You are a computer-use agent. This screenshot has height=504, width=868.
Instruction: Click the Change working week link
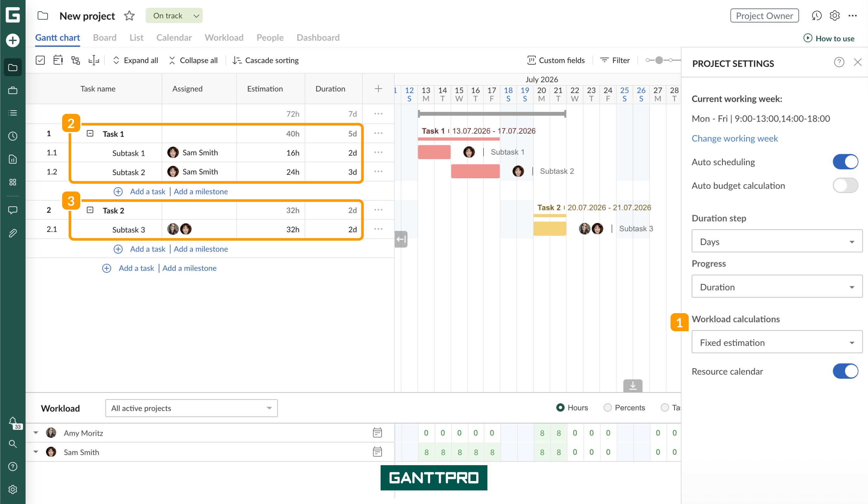tap(735, 138)
